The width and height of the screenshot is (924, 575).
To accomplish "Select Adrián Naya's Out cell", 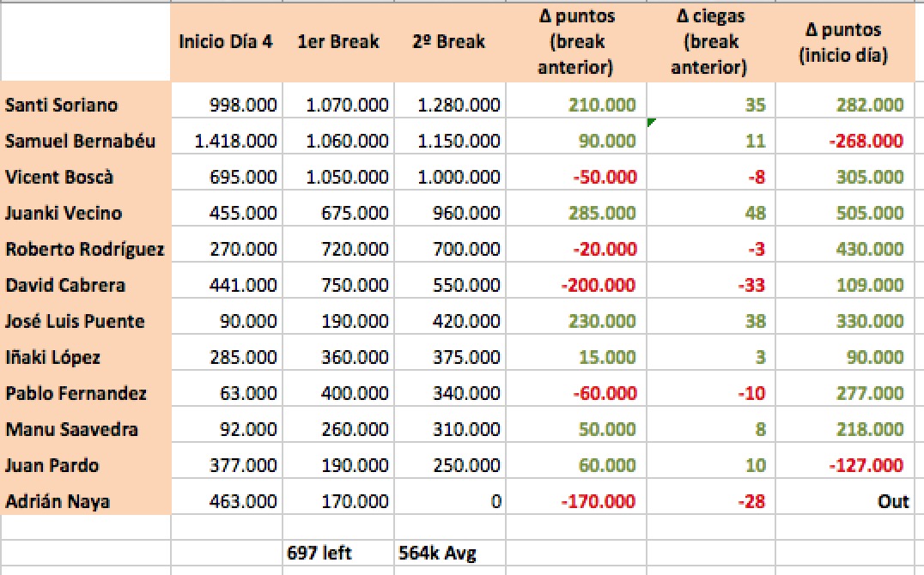I will click(x=845, y=501).
